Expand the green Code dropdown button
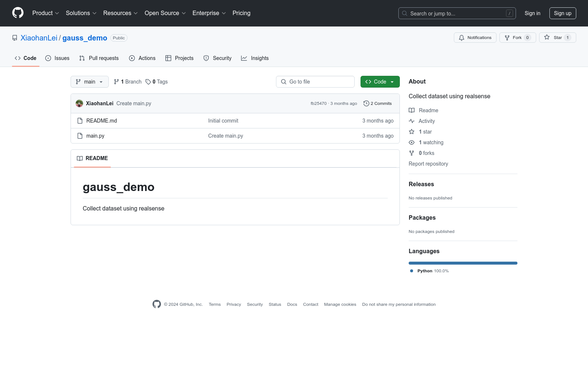Screen dimensions: 588x368 coord(380,82)
